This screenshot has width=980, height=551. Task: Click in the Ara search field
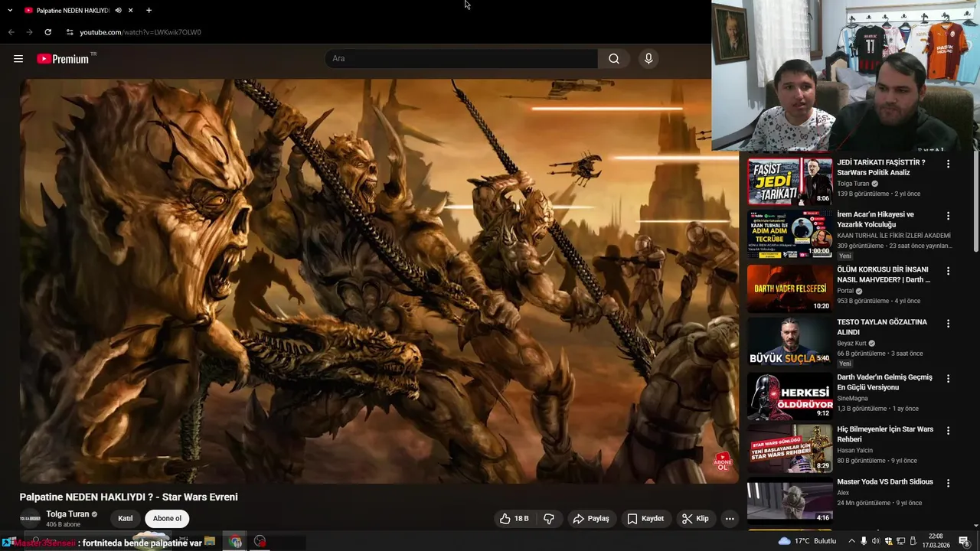(462, 59)
